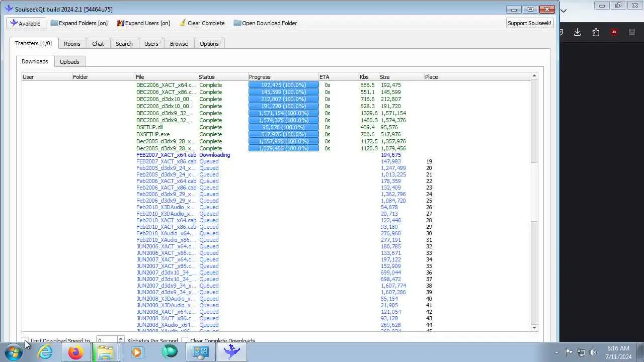Click the Folder column header

pyautogui.click(x=103, y=77)
